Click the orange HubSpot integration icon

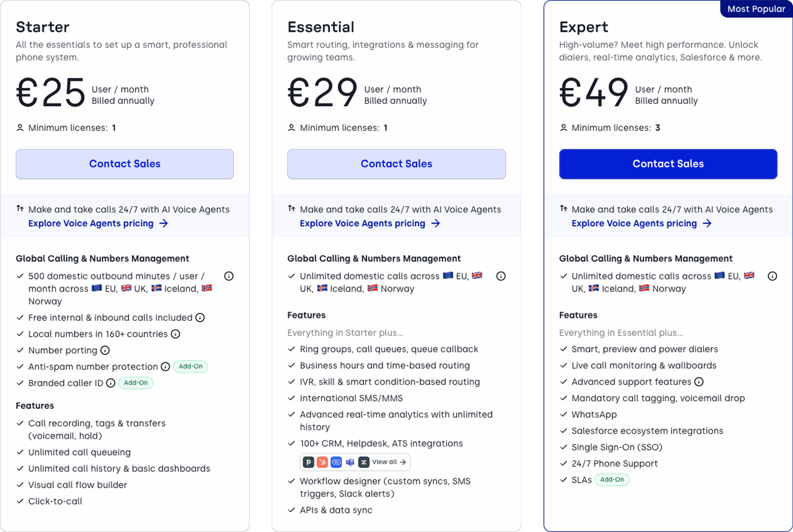coord(322,462)
